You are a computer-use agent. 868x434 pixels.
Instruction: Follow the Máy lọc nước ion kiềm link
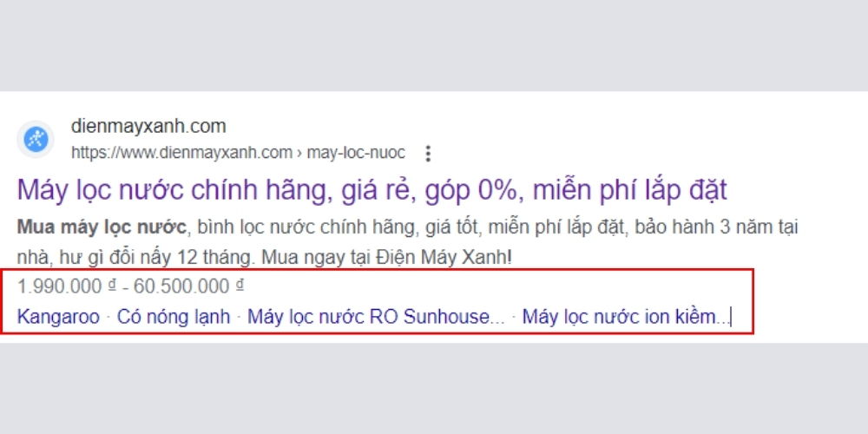[625, 317]
